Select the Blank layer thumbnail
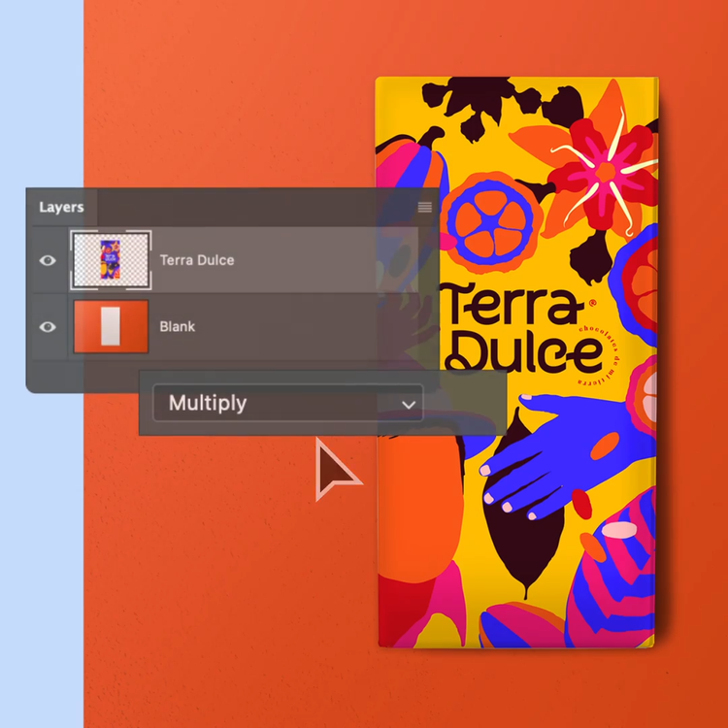Screen dimensions: 728x728 pos(111,326)
